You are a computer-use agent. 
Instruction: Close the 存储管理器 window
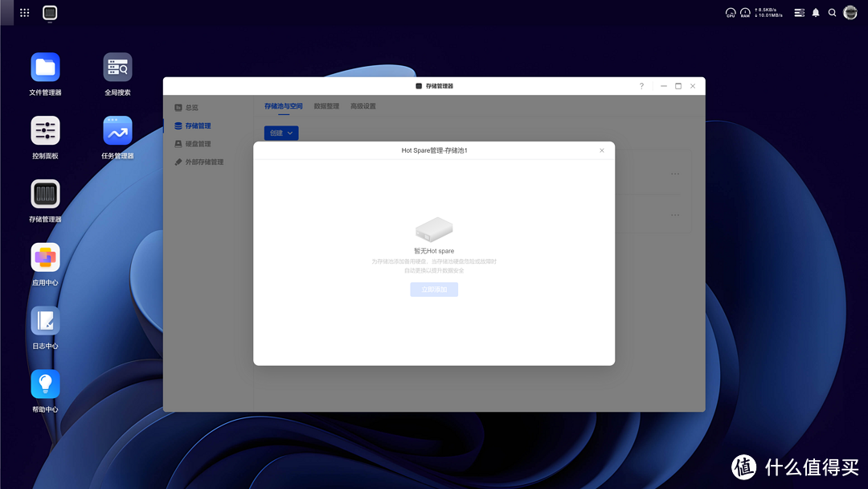coord(693,86)
